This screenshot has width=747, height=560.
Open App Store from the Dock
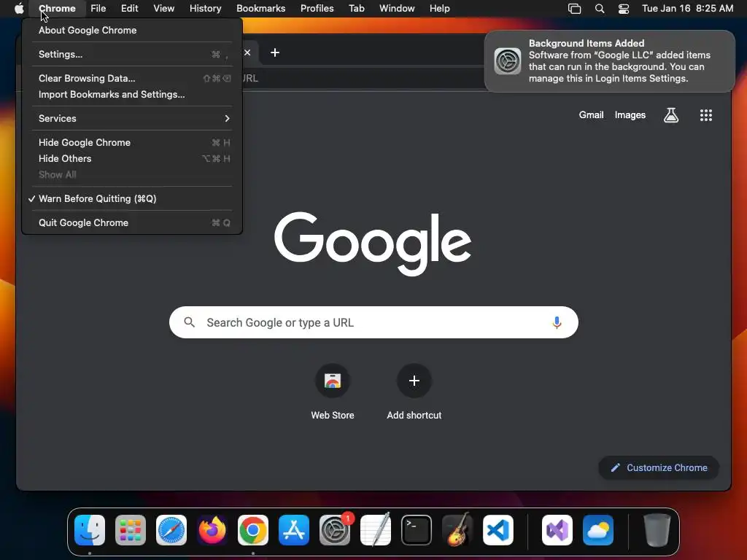[x=294, y=530]
